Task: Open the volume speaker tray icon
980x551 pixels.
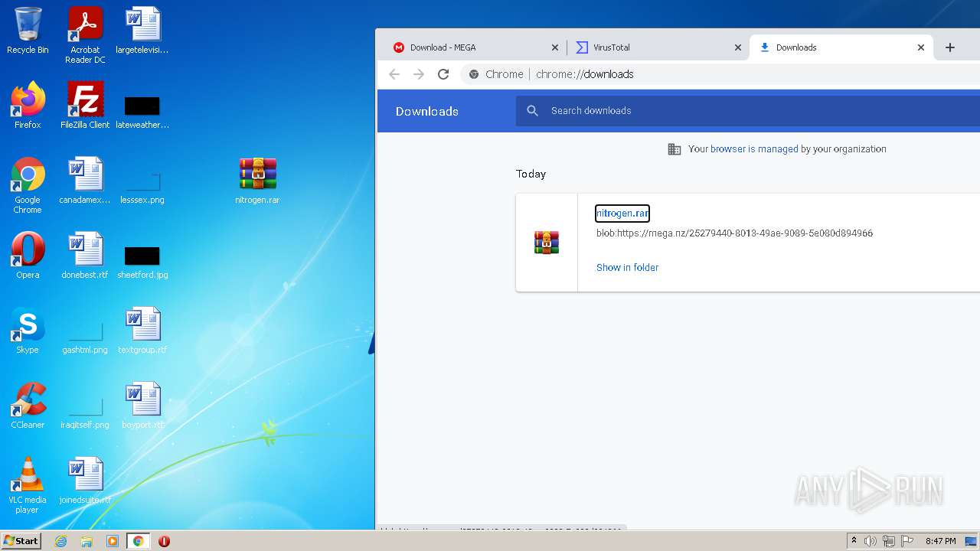Action: coord(871,541)
